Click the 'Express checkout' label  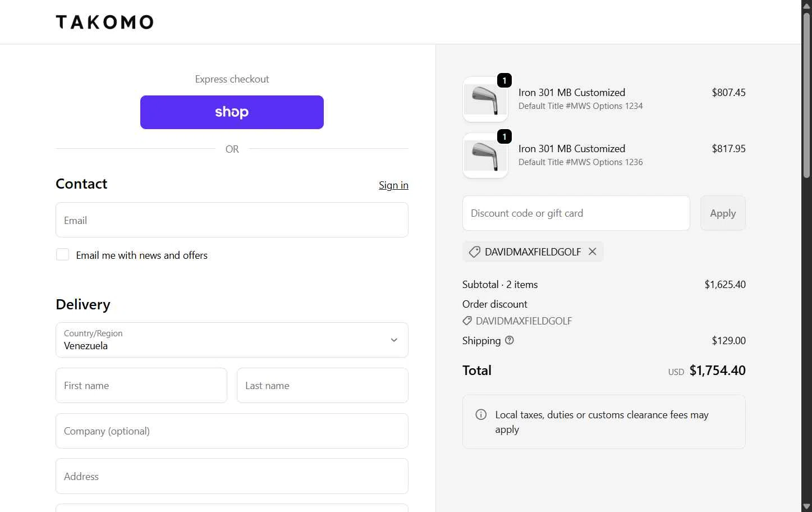click(x=232, y=79)
